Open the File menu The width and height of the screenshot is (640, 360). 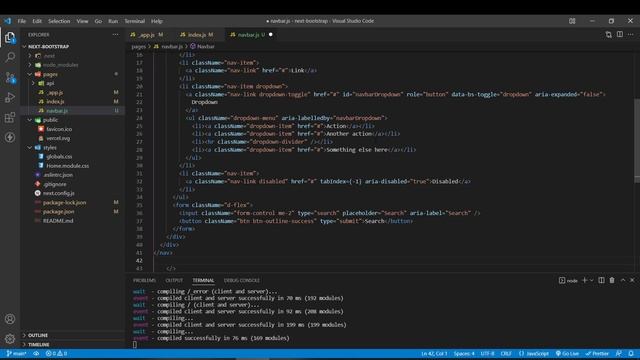pos(22,21)
